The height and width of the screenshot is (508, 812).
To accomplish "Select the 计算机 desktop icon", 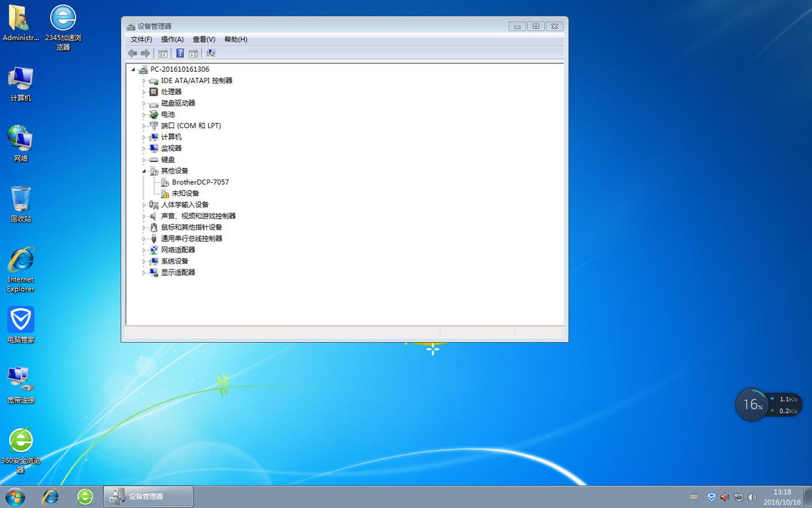I will [x=20, y=84].
